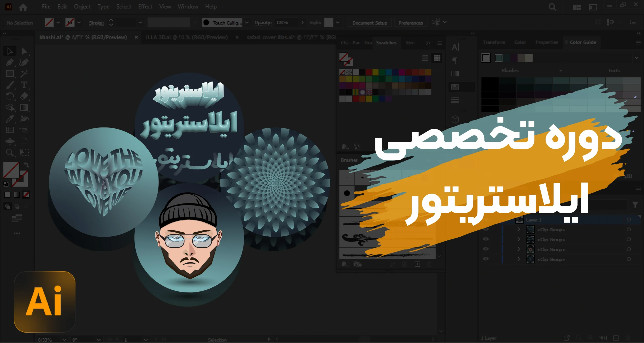Switch to the Transform panel tab

[494, 42]
